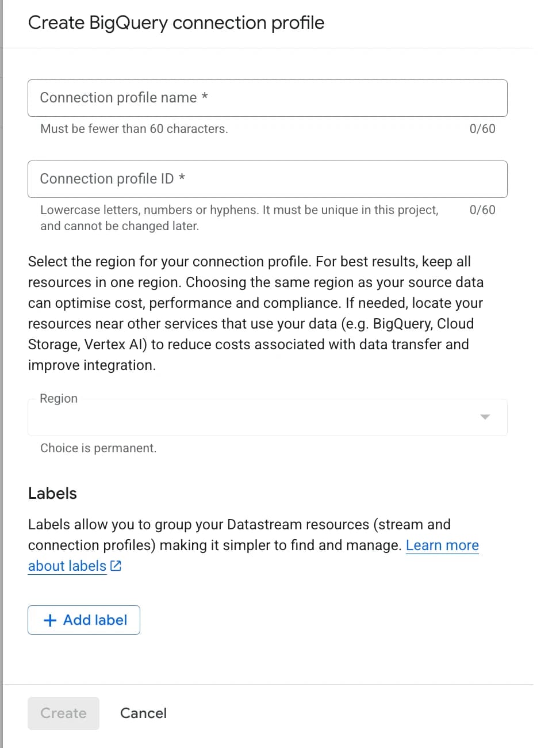
Task: Expand the Region selection list
Action: 267,417
